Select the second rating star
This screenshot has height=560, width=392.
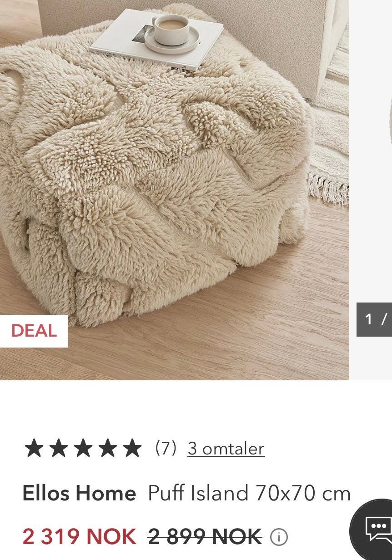tap(58, 448)
